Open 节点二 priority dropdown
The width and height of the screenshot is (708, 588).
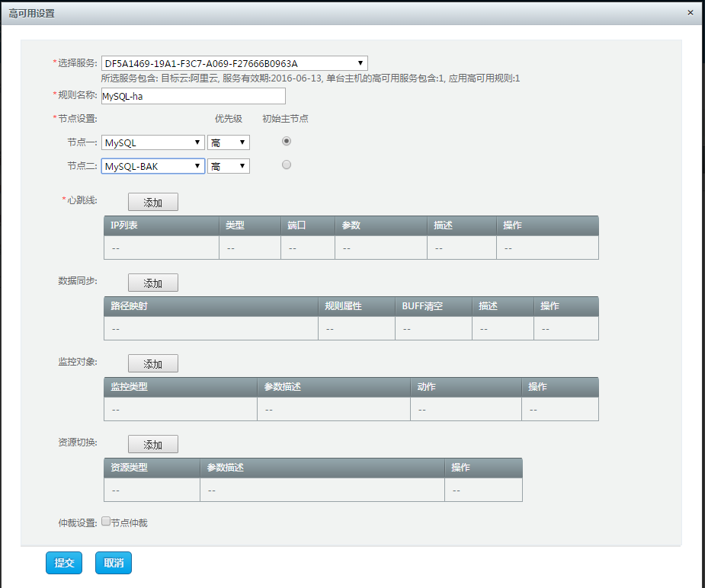pyautogui.click(x=229, y=166)
